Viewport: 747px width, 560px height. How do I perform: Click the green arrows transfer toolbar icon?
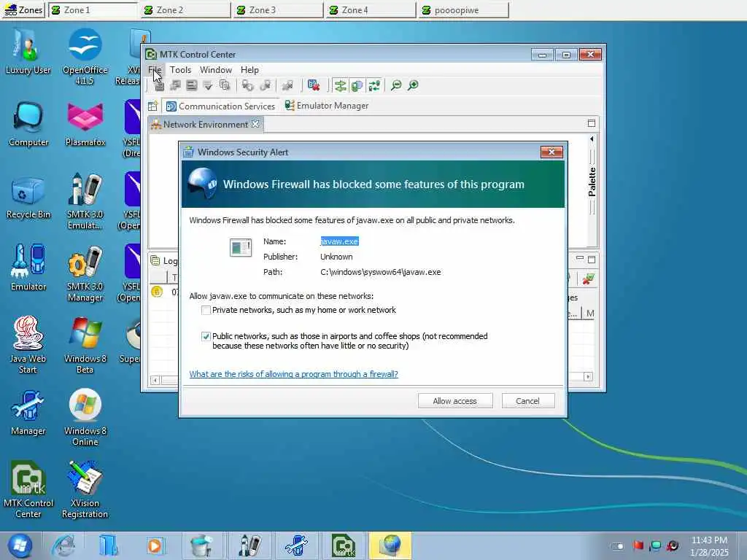(374, 86)
